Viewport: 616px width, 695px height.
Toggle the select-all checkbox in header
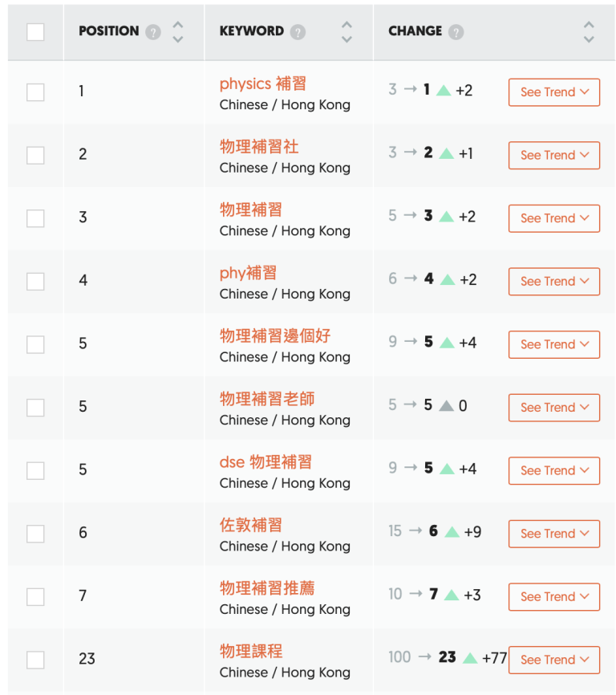coord(35,32)
